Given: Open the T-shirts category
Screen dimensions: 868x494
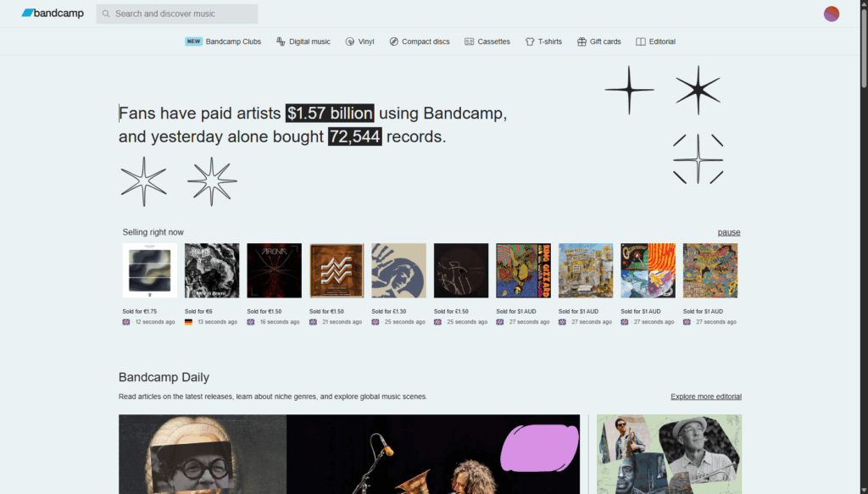Looking at the screenshot, I should tap(549, 42).
